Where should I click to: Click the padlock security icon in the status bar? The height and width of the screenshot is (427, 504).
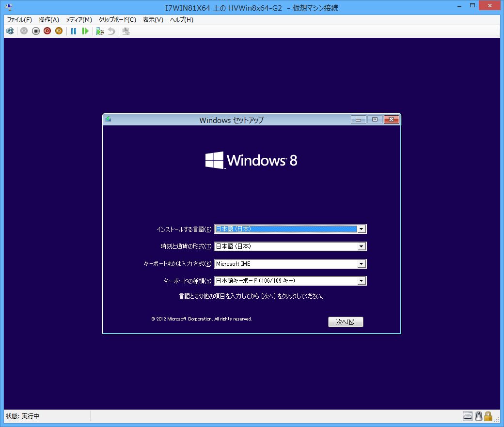[488, 416]
